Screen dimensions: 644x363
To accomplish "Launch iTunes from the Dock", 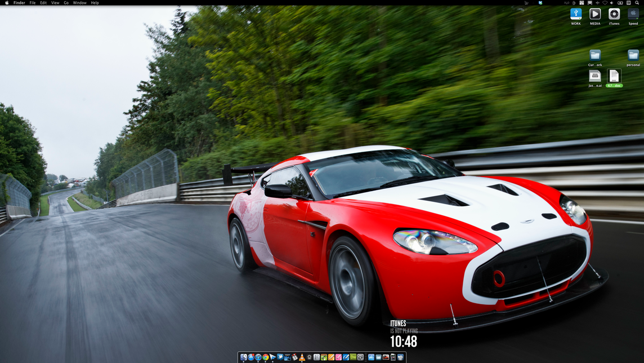I will pyautogui.click(x=258, y=357).
